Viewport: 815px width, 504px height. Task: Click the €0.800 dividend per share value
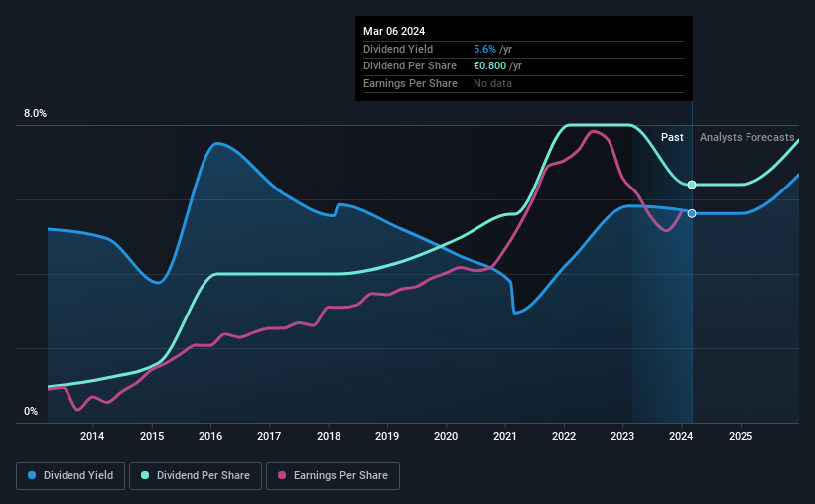point(489,66)
